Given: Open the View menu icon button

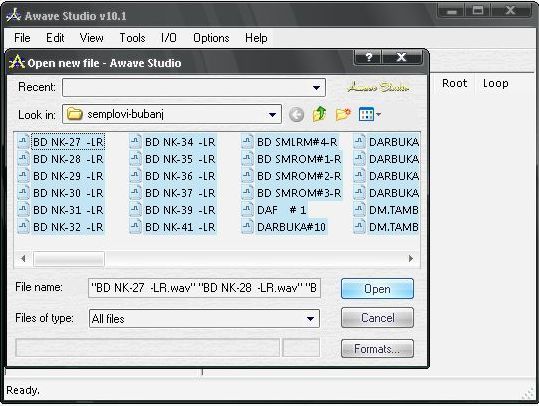Looking at the screenshot, I should 370,114.
